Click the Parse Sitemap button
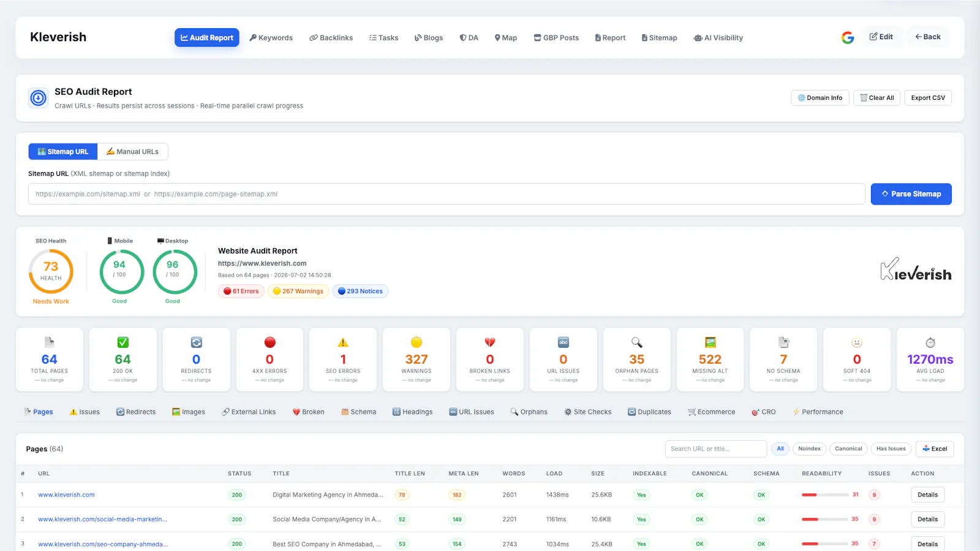The image size is (980, 551). pos(911,194)
